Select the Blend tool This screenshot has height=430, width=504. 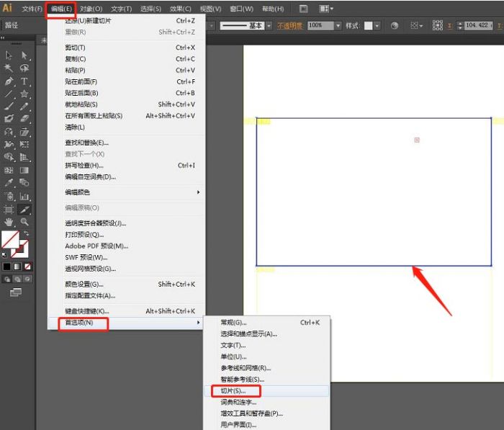pos(24,183)
